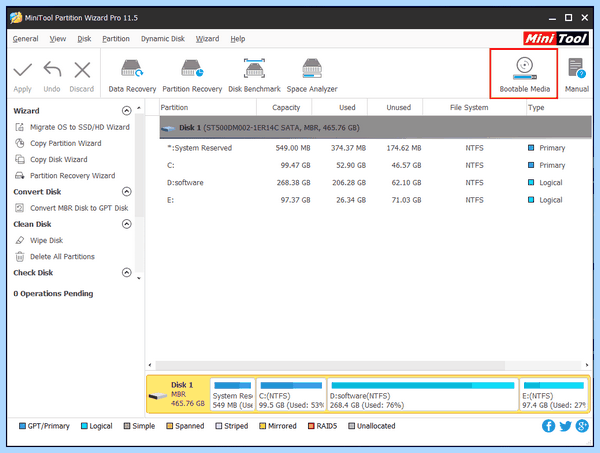Select the C: partition row
Image resolution: width=600 pixels, height=453 pixels.
click(375, 165)
